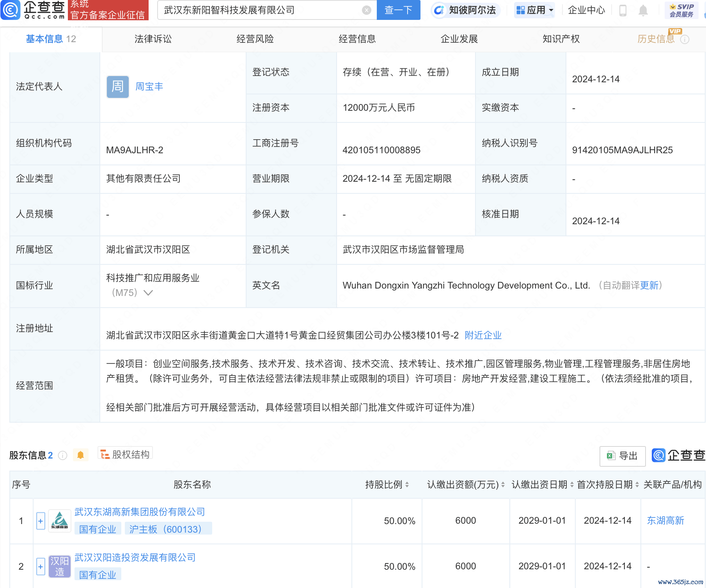
Task: Click the 更新 translation link
Action: 649,285
